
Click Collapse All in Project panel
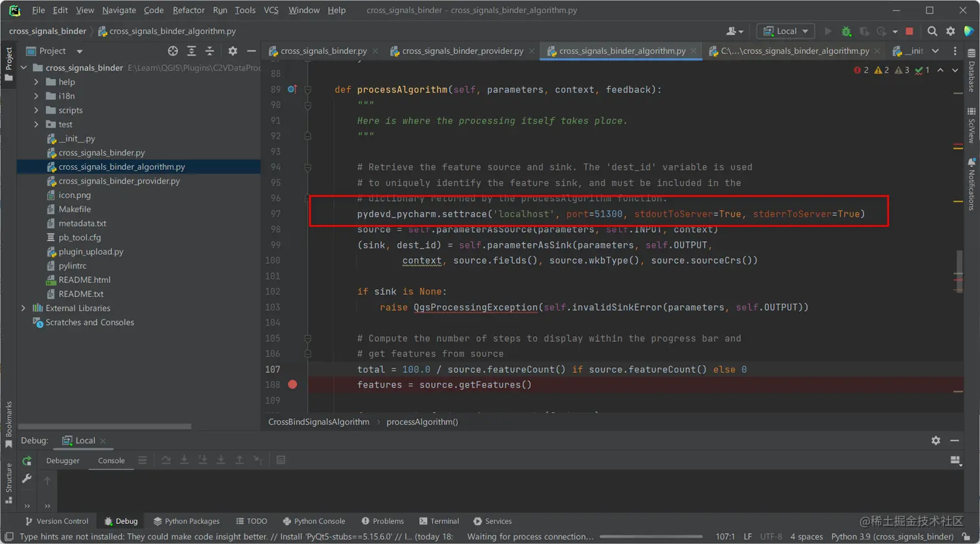tap(209, 51)
